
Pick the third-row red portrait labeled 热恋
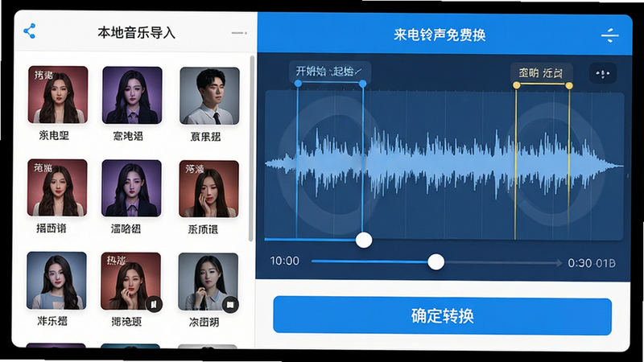(131, 282)
